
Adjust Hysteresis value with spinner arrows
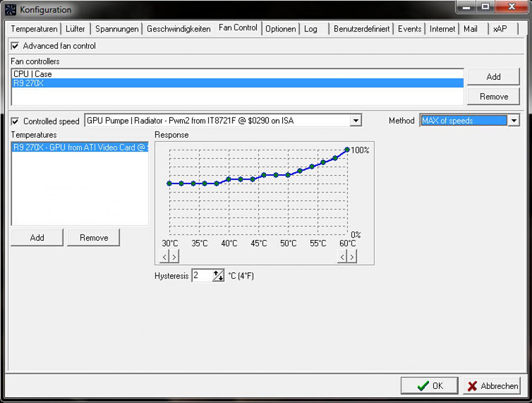[218, 275]
